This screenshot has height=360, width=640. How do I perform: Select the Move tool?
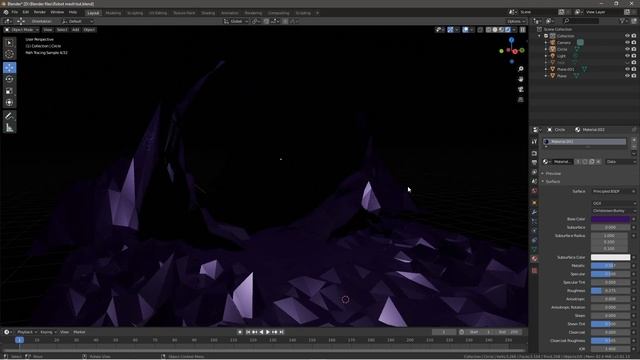coord(9,67)
